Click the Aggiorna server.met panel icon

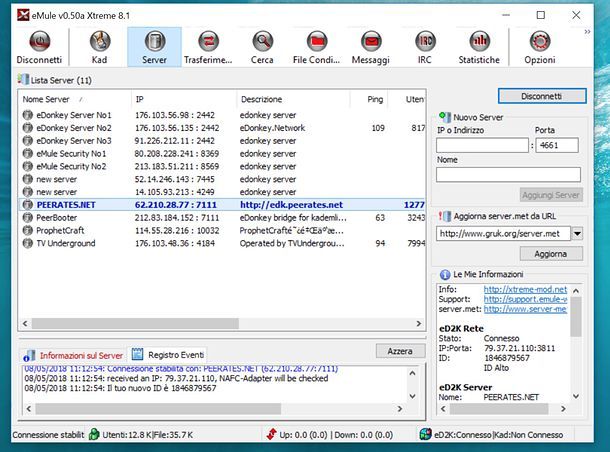[445, 216]
